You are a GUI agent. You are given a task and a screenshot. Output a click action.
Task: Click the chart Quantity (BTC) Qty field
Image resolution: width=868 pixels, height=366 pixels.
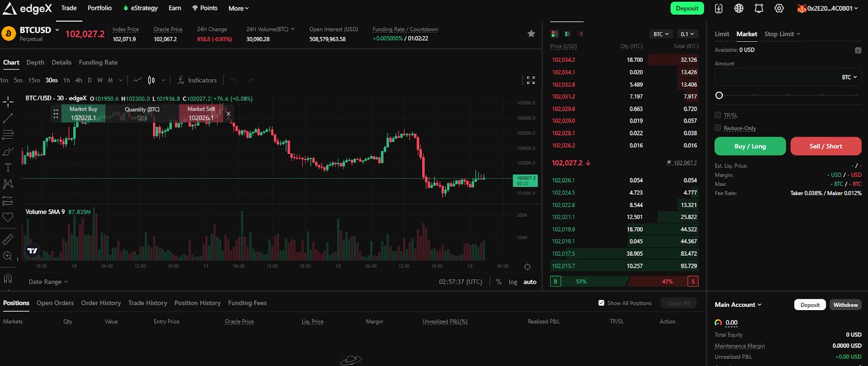(142, 118)
